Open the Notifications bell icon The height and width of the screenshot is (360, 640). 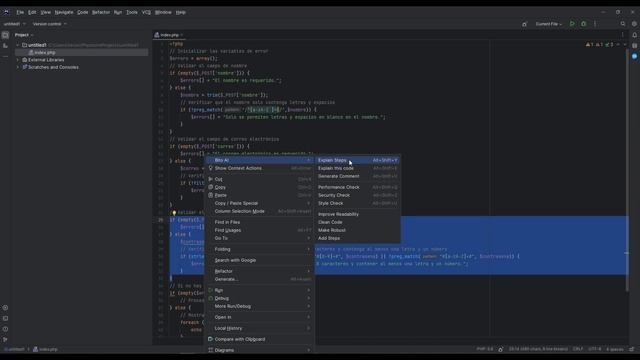coord(634,35)
